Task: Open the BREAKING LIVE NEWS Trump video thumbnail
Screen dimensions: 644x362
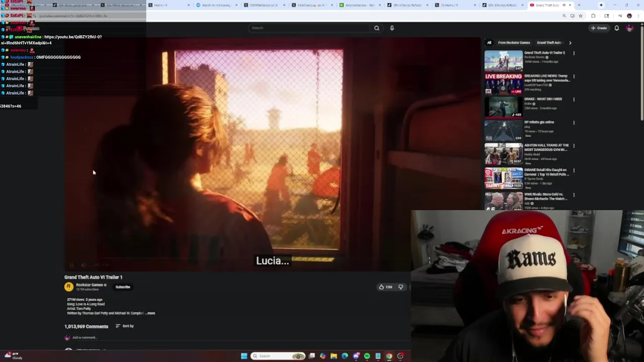Action: pyautogui.click(x=503, y=84)
